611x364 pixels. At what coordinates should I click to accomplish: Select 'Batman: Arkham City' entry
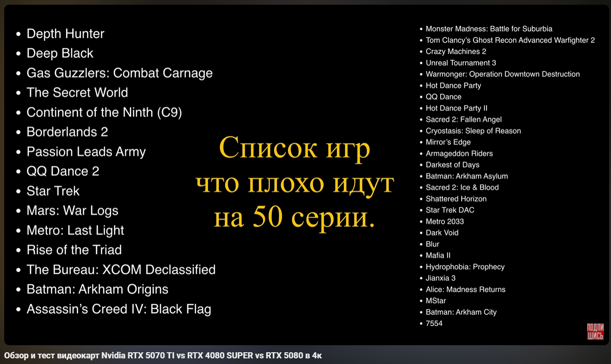click(x=461, y=312)
